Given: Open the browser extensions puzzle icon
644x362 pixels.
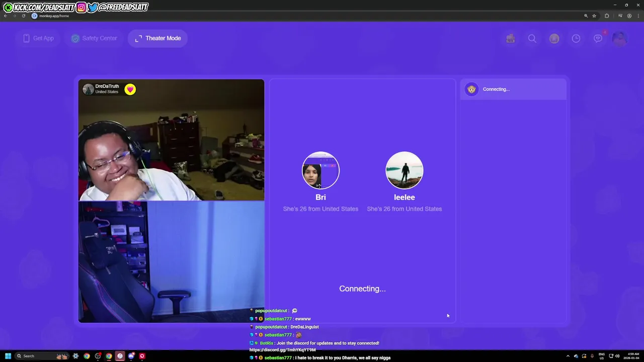Looking at the screenshot, I should (x=607, y=16).
